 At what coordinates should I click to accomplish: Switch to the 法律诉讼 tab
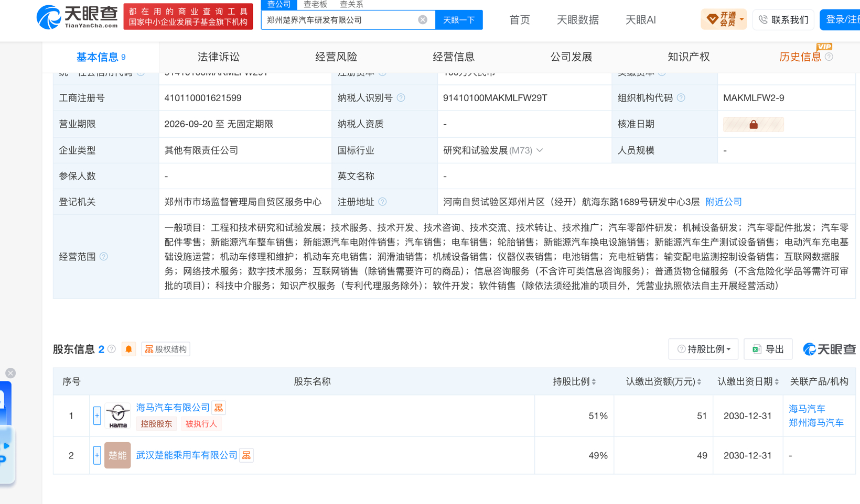point(219,57)
